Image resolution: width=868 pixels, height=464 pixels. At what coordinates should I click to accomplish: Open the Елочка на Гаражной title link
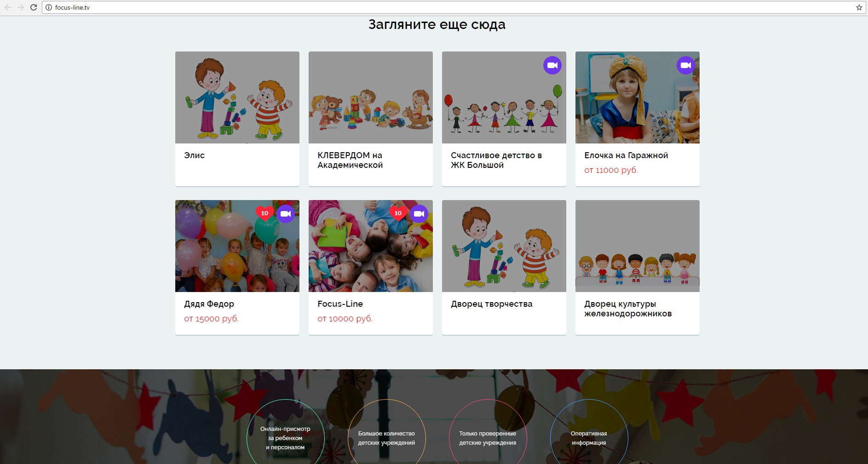(626, 155)
